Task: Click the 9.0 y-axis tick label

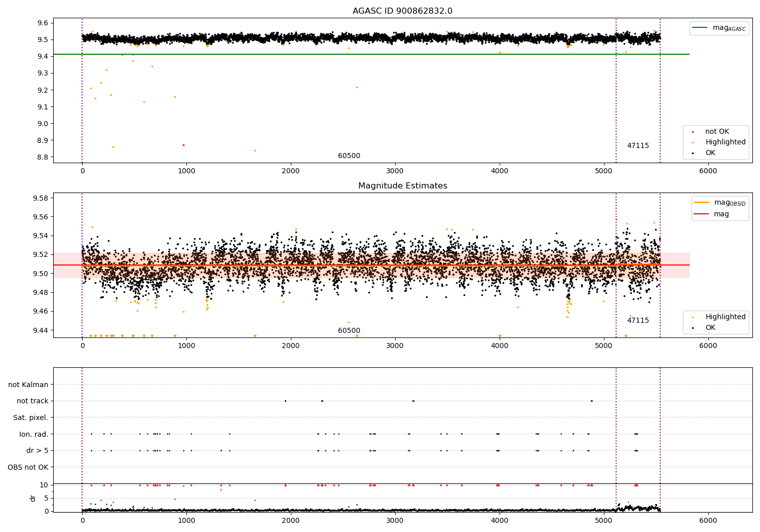Action: pyautogui.click(x=44, y=124)
